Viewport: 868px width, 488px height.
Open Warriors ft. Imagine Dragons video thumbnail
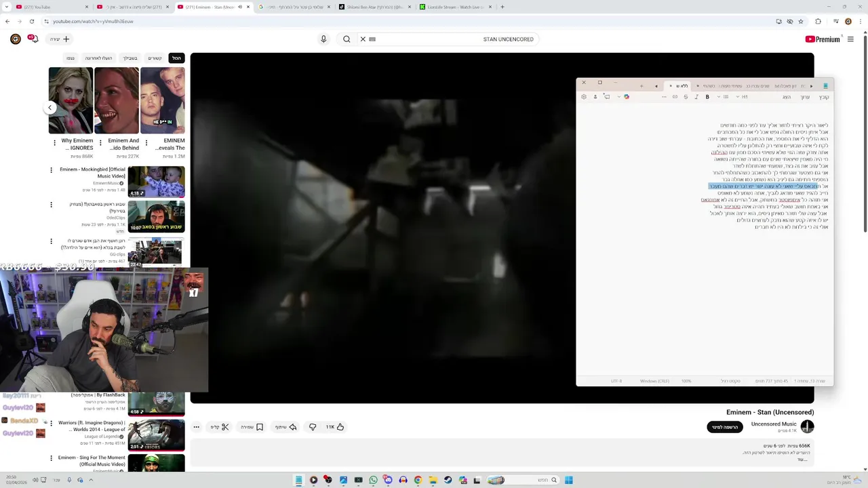pos(156,435)
